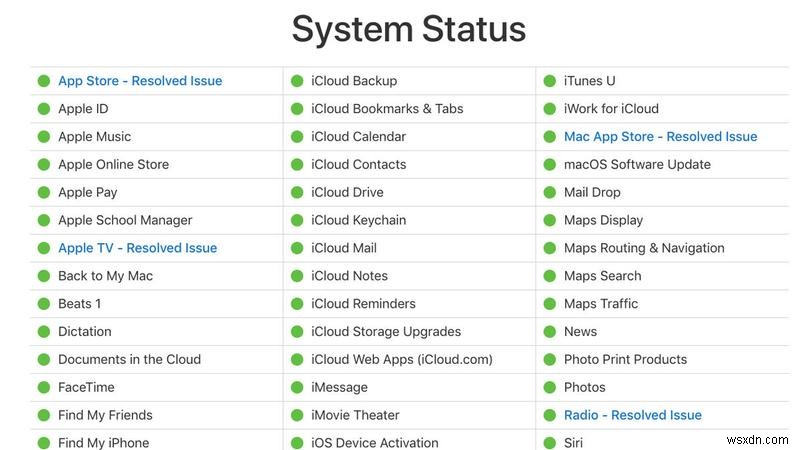Screen dimensions: 800x450
Task: Click the green status dot beside Radio
Action: 549,415
